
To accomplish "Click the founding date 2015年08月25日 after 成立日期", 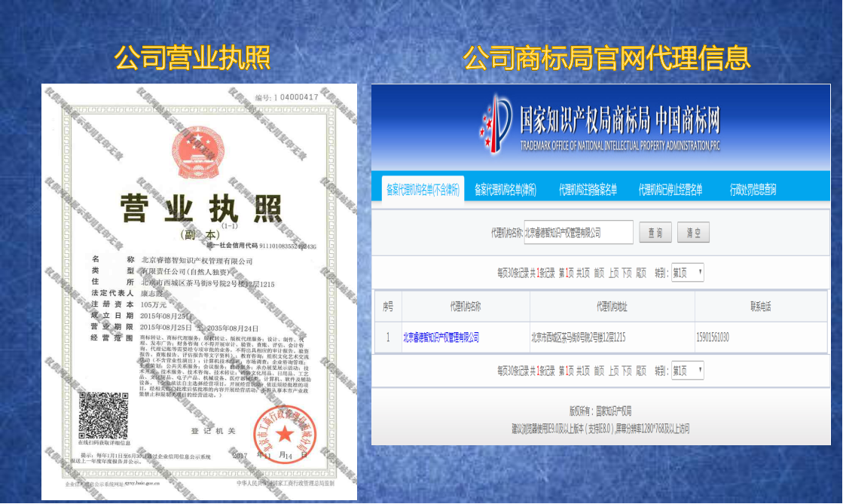I will (x=166, y=316).
